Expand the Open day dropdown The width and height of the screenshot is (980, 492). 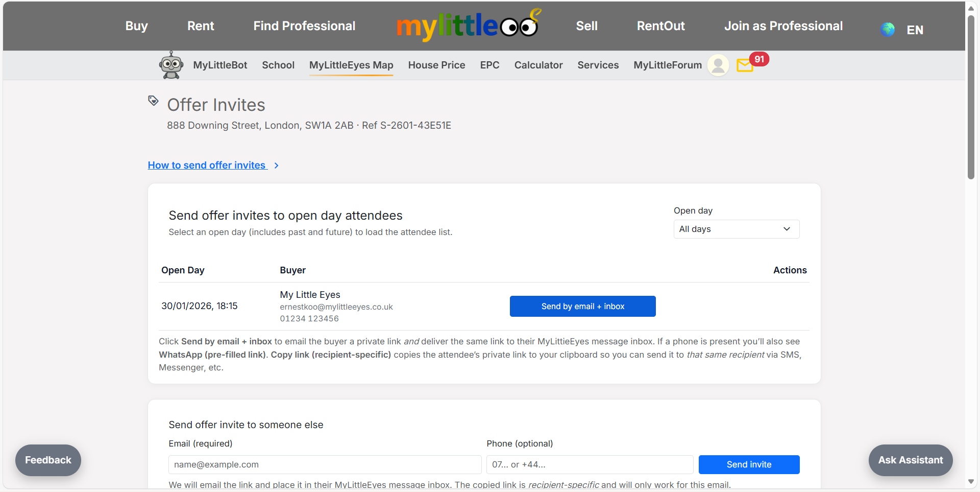point(736,229)
